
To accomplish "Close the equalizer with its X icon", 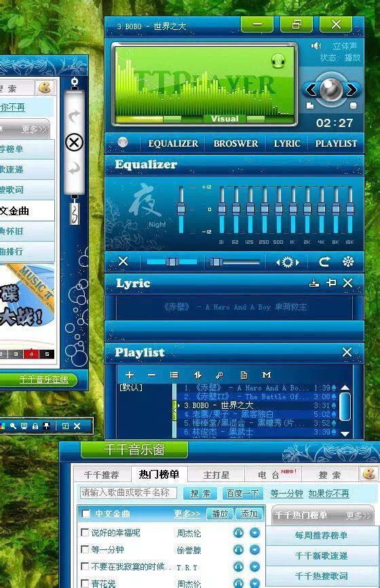I will [123, 261].
